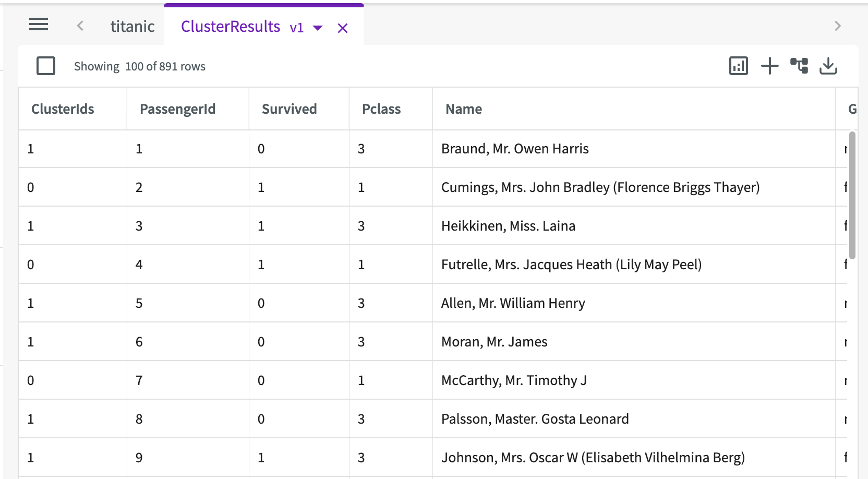This screenshot has width=868, height=479.
Task: Click PassengerId cell with value 5
Action: pyautogui.click(x=188, y=303)
